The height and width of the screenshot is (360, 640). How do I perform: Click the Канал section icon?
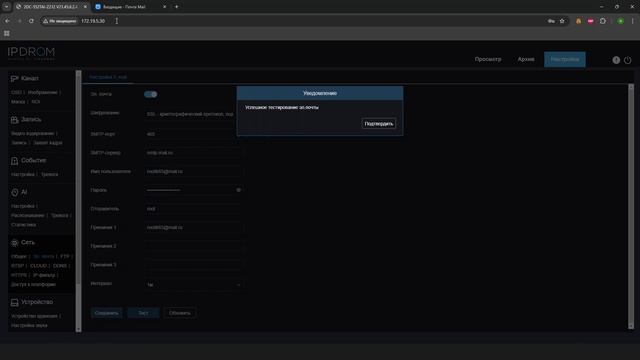[x=15, y=78]
